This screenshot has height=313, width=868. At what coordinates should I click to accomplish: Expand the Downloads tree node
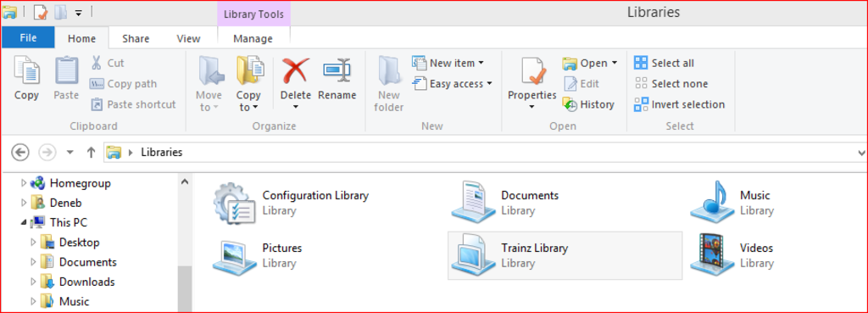tap(33, 282)
